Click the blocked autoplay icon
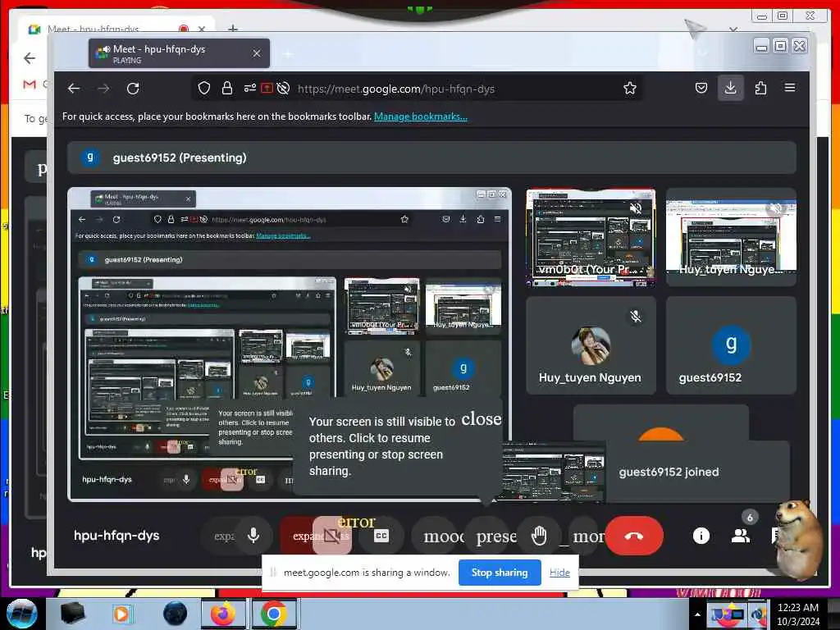Screen dimensions: 840x630 283,89
